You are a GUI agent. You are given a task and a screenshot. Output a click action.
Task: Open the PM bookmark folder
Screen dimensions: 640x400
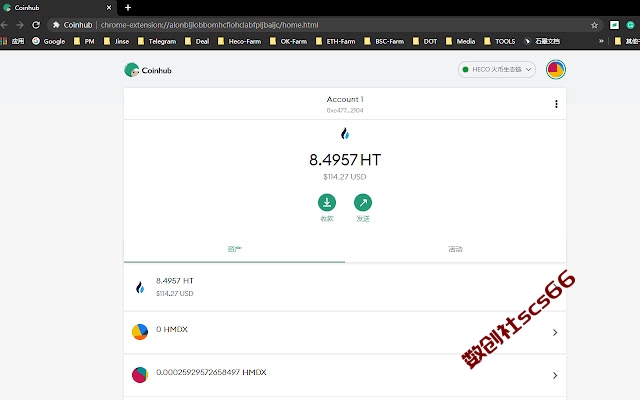pyautogui.click(x=84, y=41)
